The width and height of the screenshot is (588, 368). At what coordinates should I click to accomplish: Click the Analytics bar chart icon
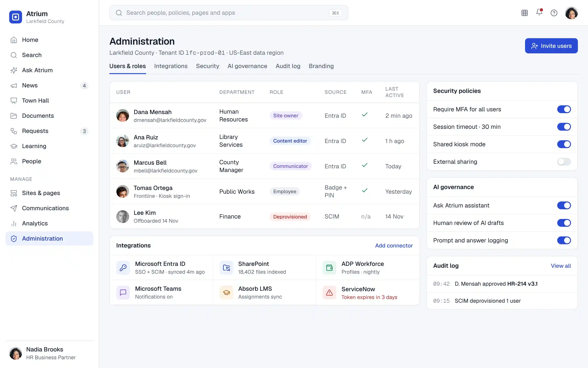point(14,224)
